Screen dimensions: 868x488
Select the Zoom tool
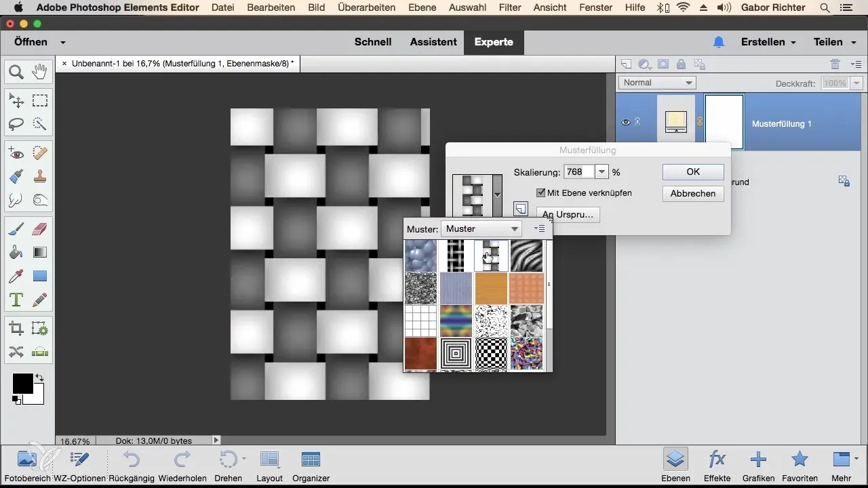[16, 71]
